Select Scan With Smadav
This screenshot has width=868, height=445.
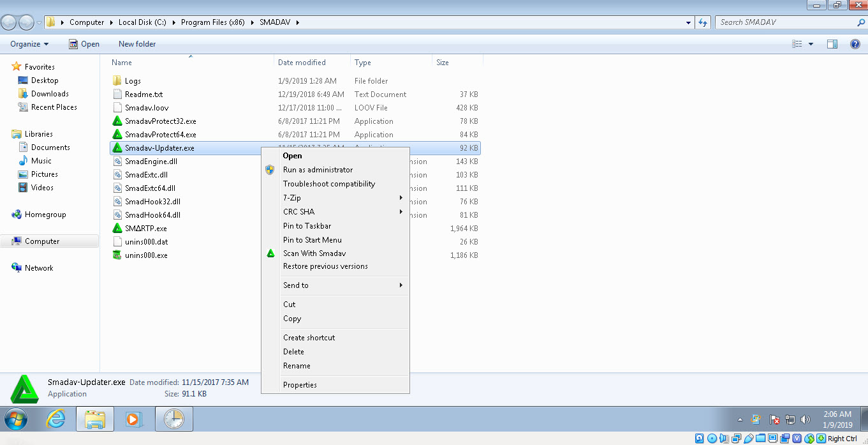click(x=335, y=253)
